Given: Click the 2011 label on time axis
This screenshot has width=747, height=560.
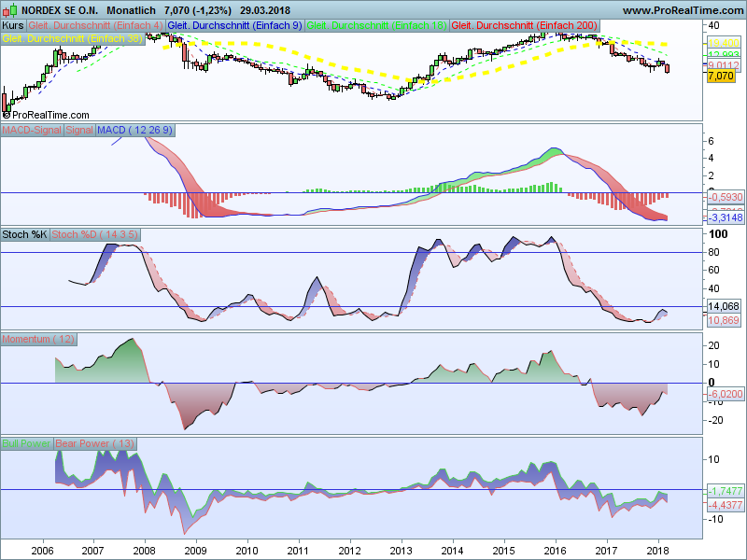Looking at the screenshot, I should pyautogui.click(x=298, y=551).
